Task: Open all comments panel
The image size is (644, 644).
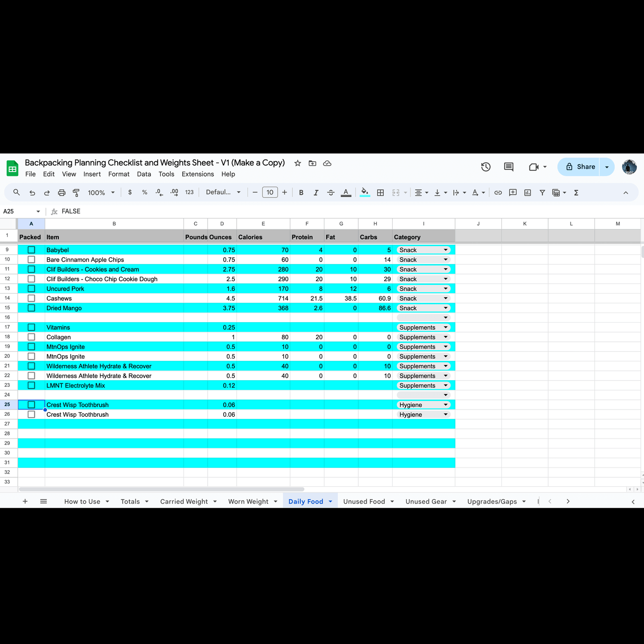Action: [x=509, y=167]
